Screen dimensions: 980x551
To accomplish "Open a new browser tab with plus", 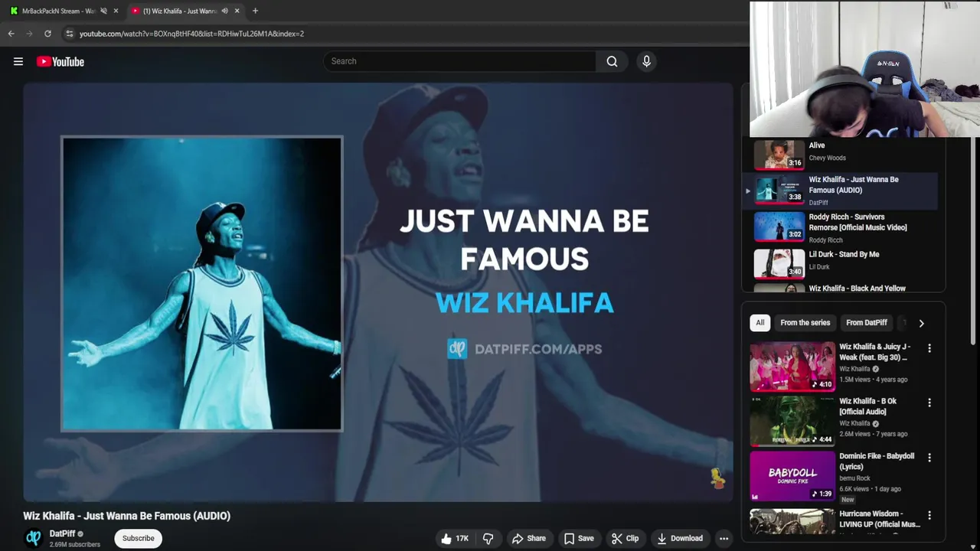I will 255,11.
